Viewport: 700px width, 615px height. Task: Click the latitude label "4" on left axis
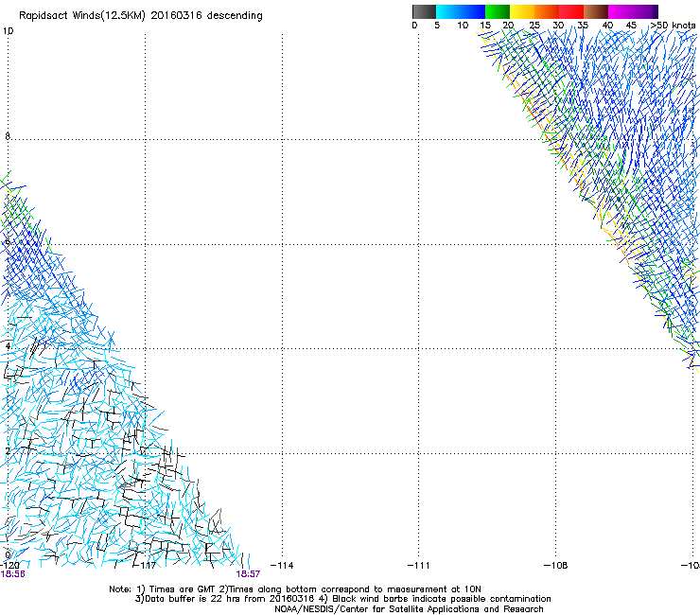point(8,346)
